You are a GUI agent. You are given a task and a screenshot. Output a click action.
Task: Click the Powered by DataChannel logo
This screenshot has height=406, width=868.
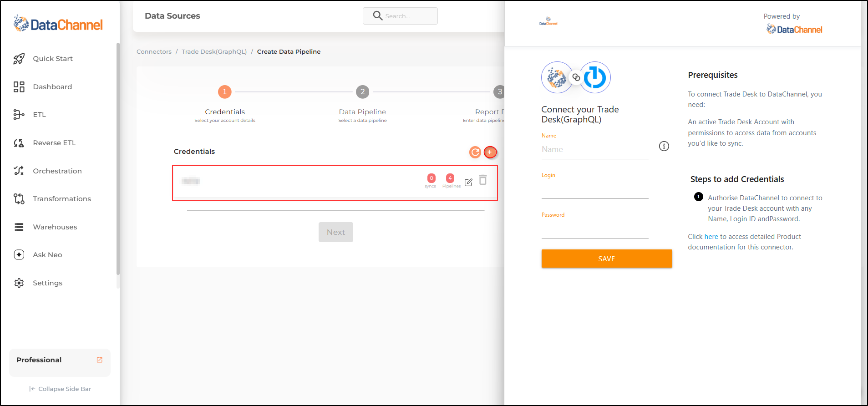click(x=794, y=30)
